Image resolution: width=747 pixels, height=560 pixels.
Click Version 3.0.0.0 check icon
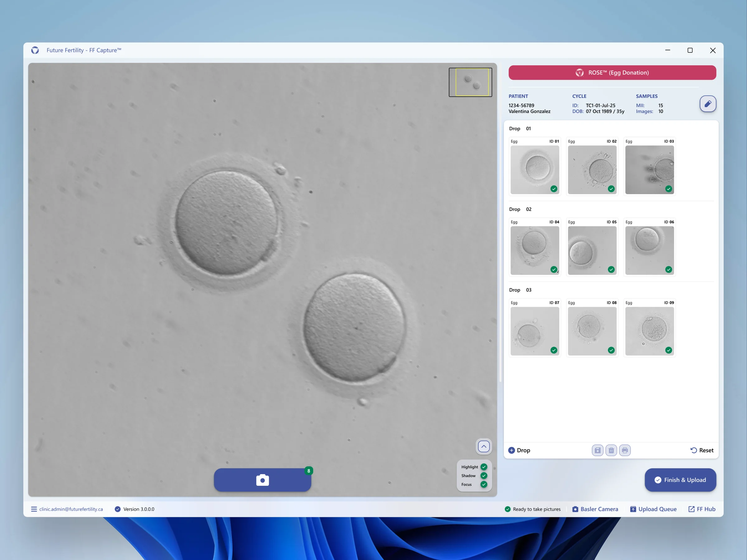coord(118,509)
